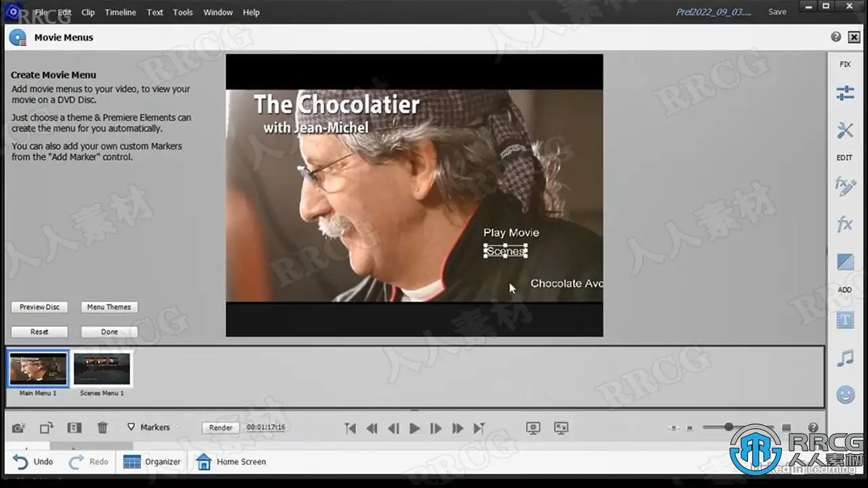Open the Adjustments sliders panel icon
The image size is (868, 488).
(845, 94)
